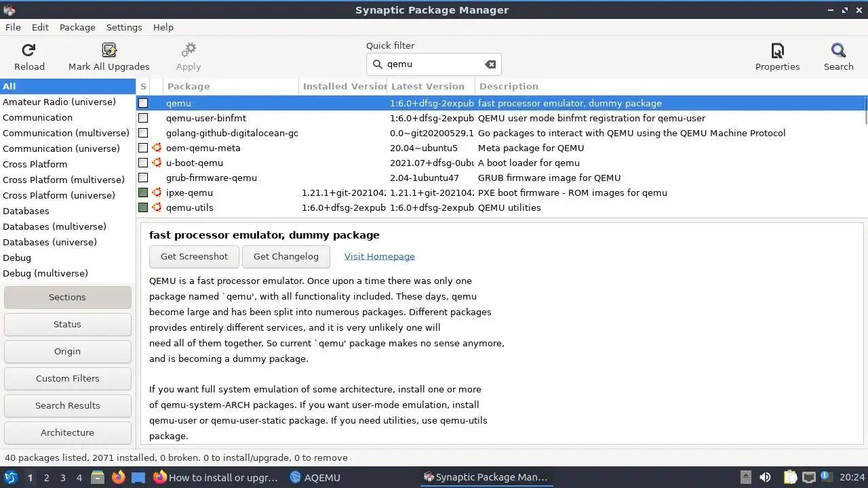Image resolution: width=868 pixels, height=488 pixels.
Task: Switch to the Origin filter view
Action: (x=67, y=351)
